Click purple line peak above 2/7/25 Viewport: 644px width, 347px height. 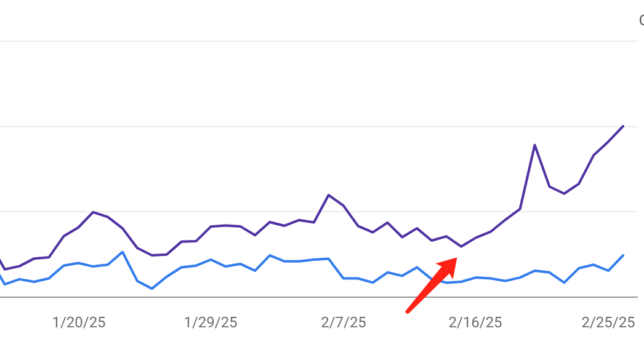coord(329,195)
